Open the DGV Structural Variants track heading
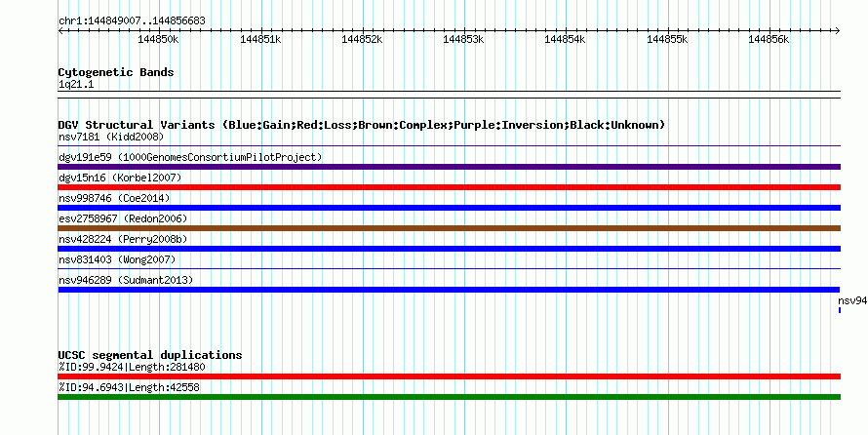 (362, 125)
